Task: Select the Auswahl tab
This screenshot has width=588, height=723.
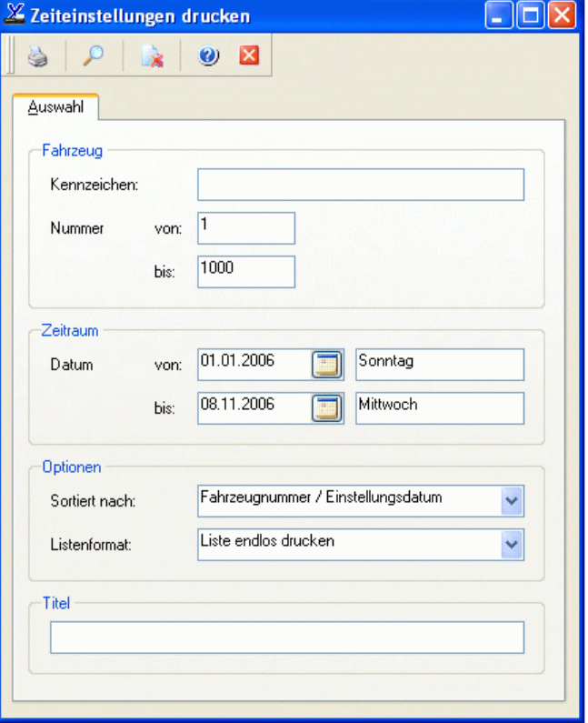Action: coord(56,107)
